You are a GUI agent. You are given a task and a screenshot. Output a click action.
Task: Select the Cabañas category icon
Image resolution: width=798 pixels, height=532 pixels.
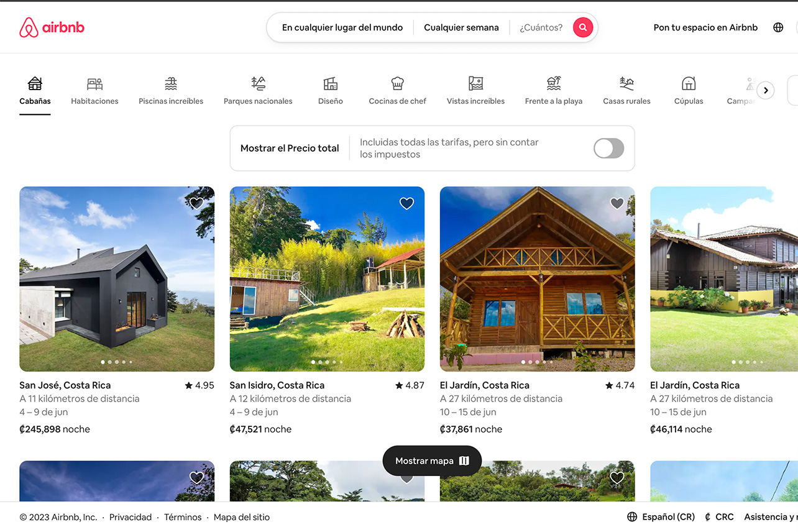[x=35, y=83]
